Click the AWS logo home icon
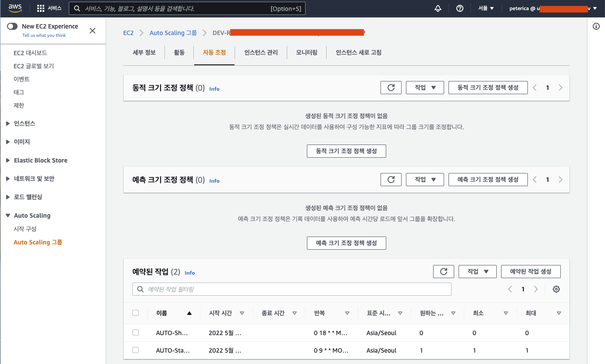 [15, 8]
